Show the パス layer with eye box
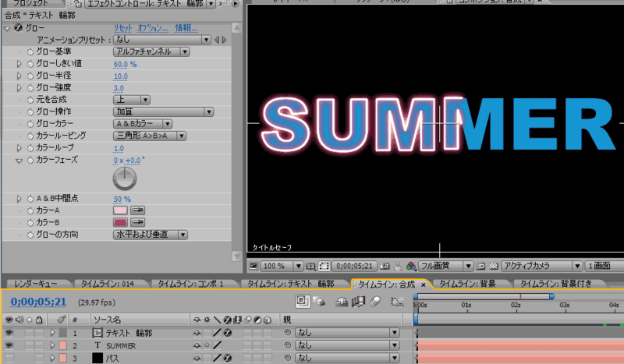 [x=9, y=358]
